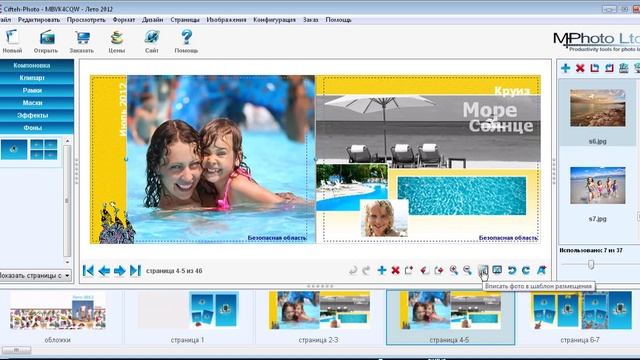Image resolution: width=640 pixels, height=360 pixels.
Task: Jump to first page with navigation arrow
Action: (88, 271)
